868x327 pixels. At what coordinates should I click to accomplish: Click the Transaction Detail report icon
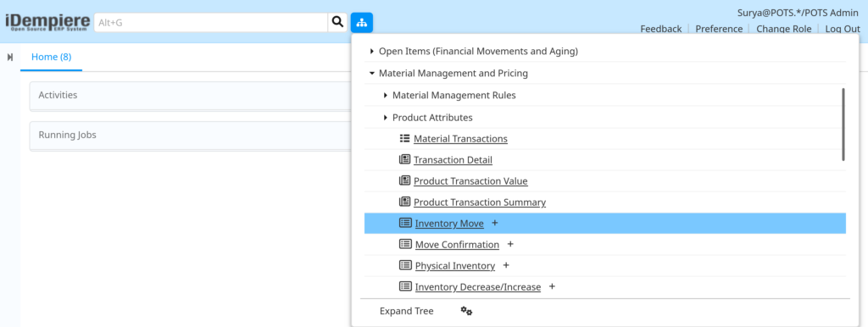(404, 159)
